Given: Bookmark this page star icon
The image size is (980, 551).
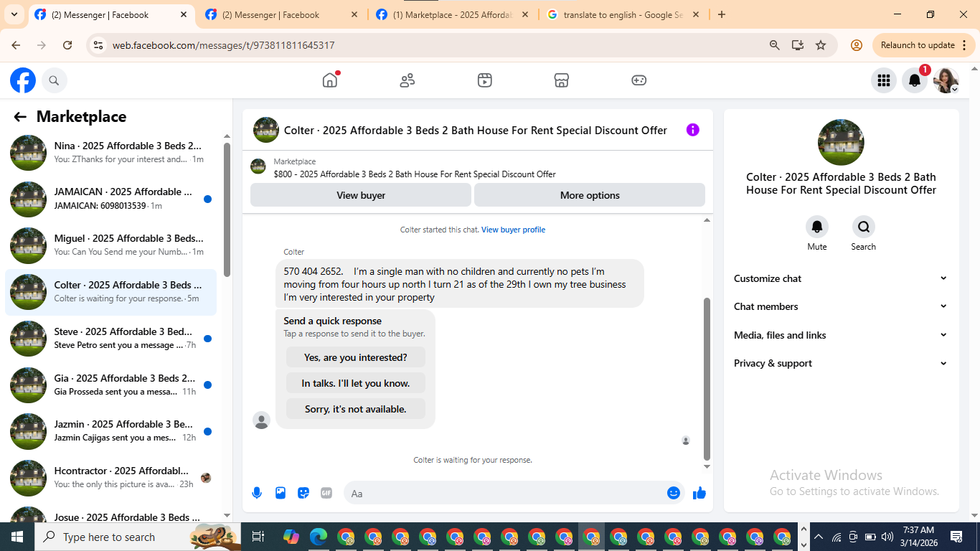Looking at the screenshot, I should (x=821, y=45).
